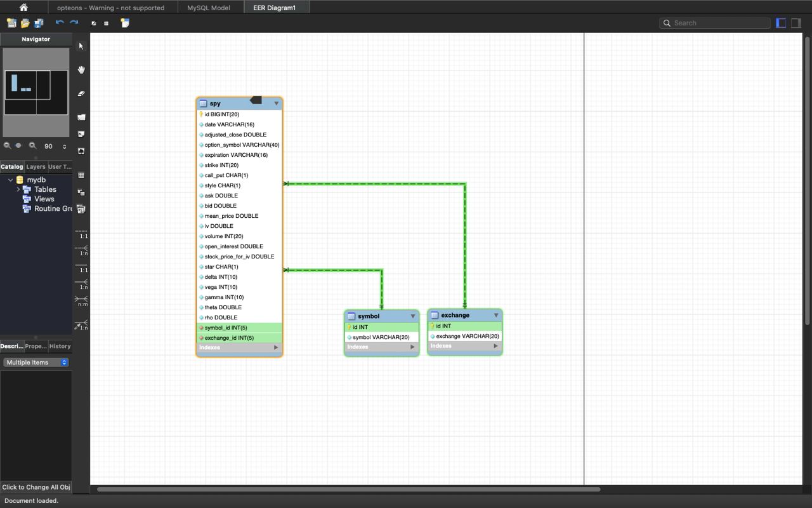This screenshot has height=508, width=812.
Task: Save the model to file
Action: 39,23
